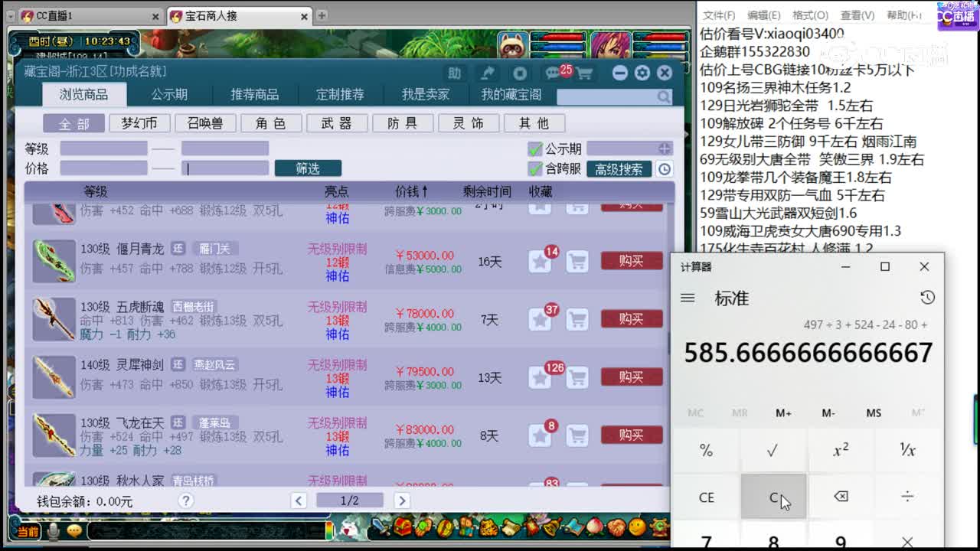This screenshot has height=551, width=980.
Task: Add 飞龙在天 to the cart via its cart icon
Action: 577,435
